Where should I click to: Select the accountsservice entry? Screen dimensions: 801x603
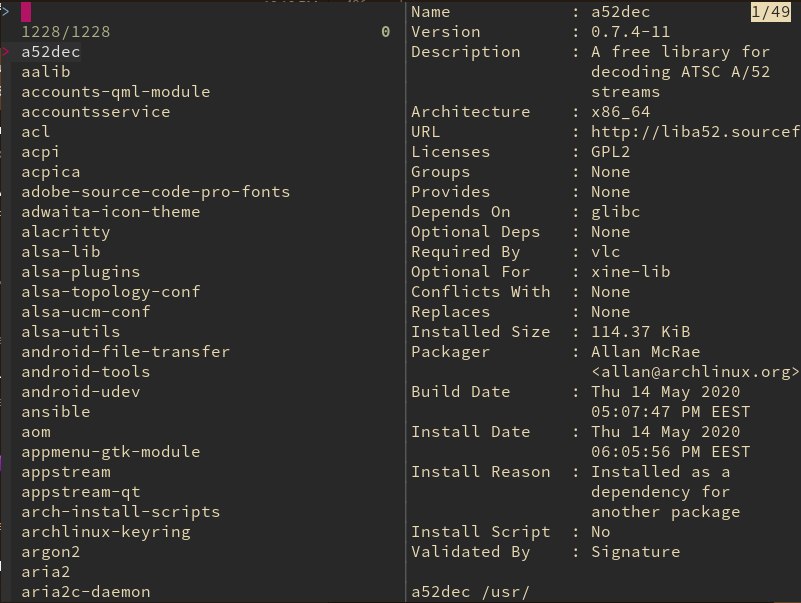coord(96,112)
